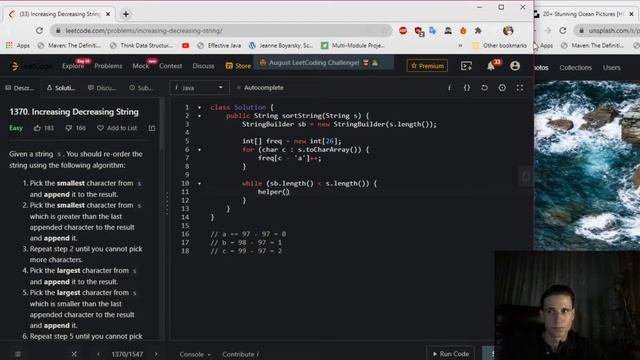The width and height of the screenshot is (640, 360).
Task: Open the Discuss nav item
Action: click(x=203, y=66)
